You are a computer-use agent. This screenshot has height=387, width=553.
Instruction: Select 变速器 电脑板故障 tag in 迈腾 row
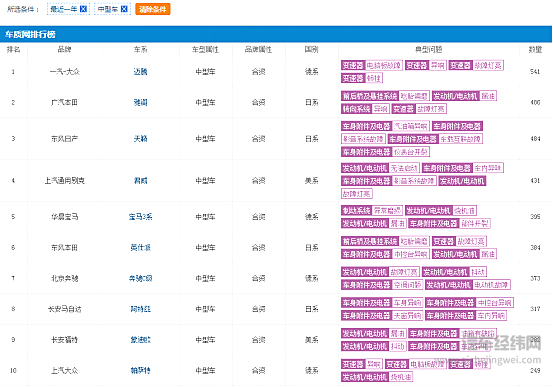coord(372,65)
